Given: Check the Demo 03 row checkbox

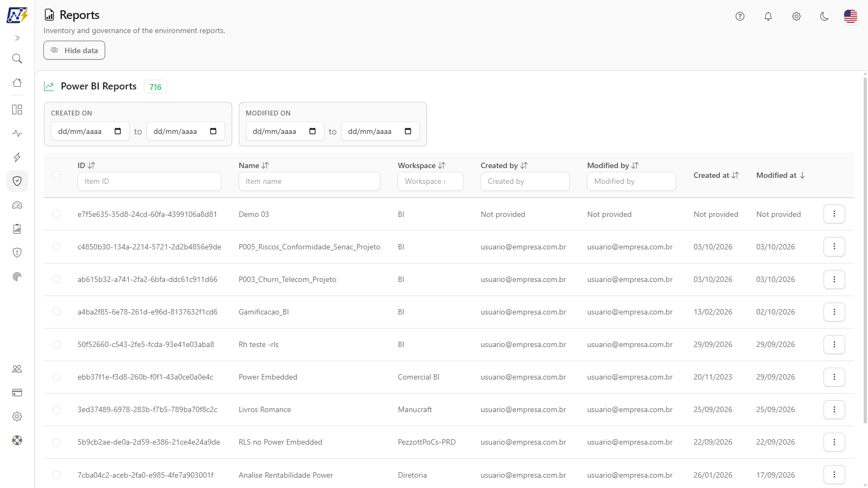Looking at the screenshot, I should pyautogui.click(x=56, y=214).
